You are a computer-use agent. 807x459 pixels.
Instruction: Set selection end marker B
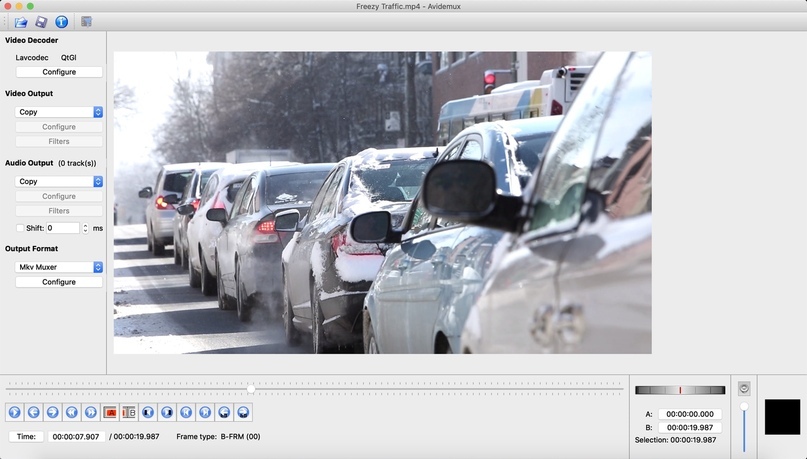(129, 412)
